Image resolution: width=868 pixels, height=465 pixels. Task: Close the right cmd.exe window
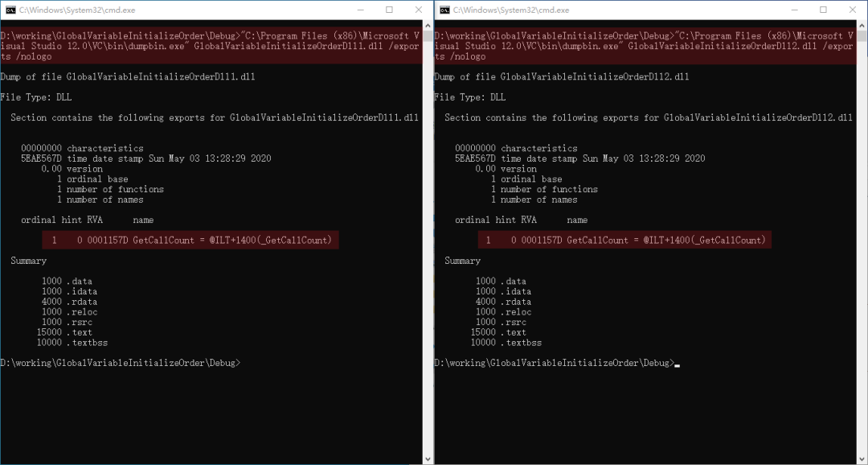(x=853, y=10)
